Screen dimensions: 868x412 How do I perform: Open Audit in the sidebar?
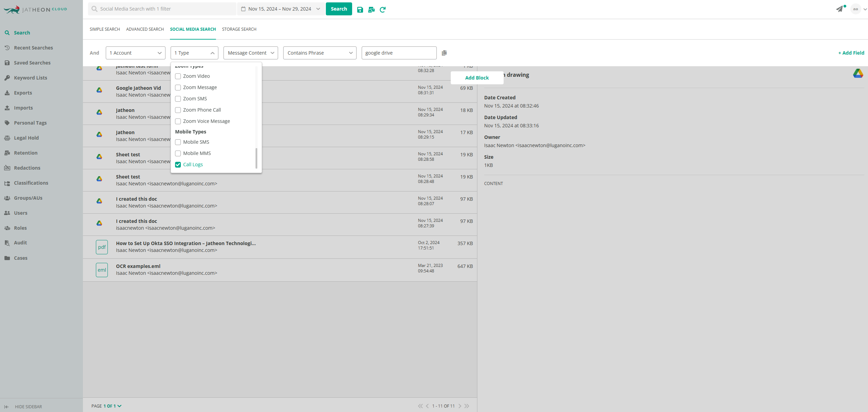pyautogui.click(x=20, y=243)
